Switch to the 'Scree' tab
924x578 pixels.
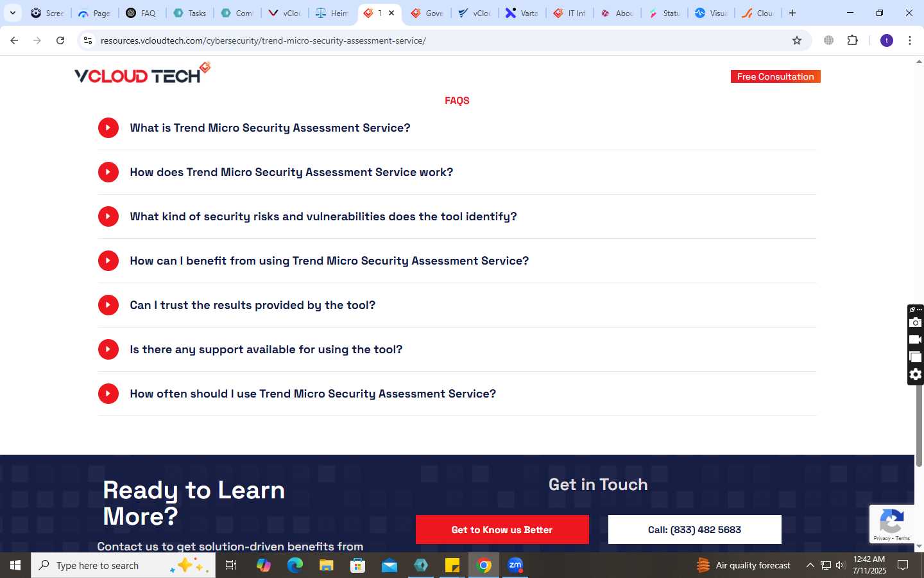[x=47, y=13]
